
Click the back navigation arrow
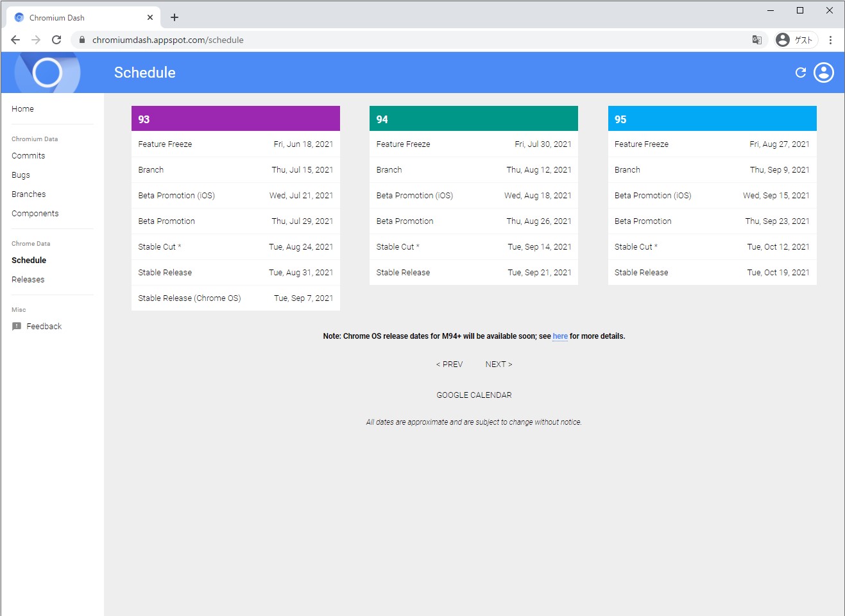point(15,39)
